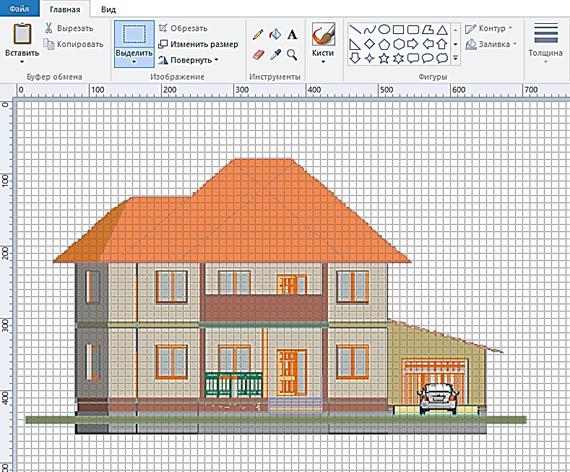Select the Pencil tool
The height and width of the screenshot is (472, 570).
(x=258, y=35)
